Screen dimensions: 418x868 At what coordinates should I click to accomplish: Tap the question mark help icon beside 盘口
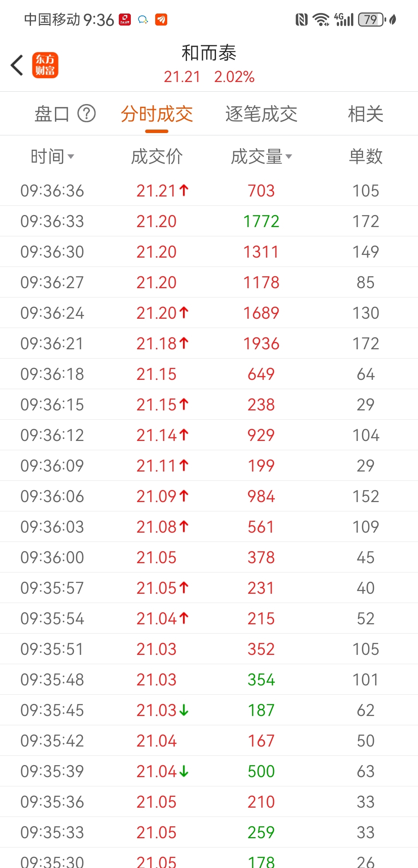(87, 114)
